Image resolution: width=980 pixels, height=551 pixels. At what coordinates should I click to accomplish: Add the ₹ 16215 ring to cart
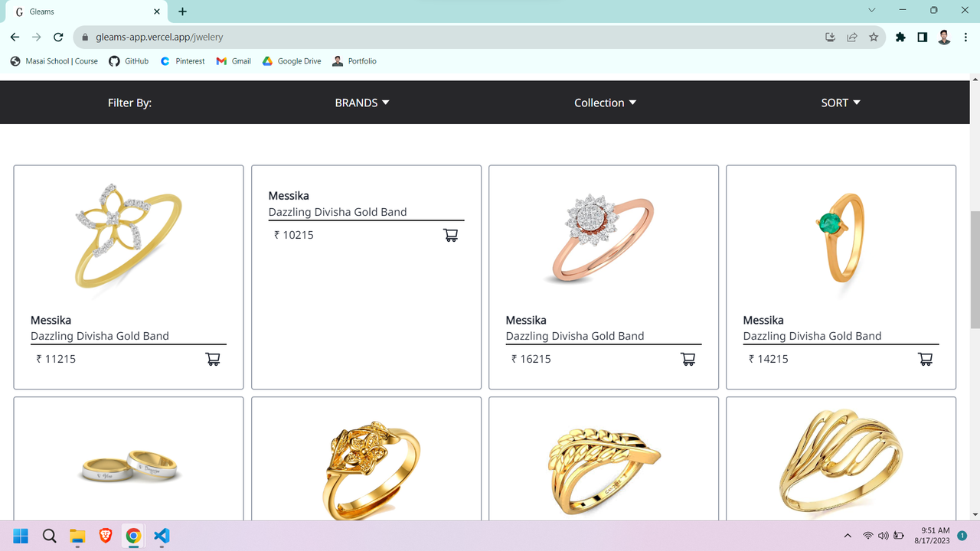tap(688, 358)
